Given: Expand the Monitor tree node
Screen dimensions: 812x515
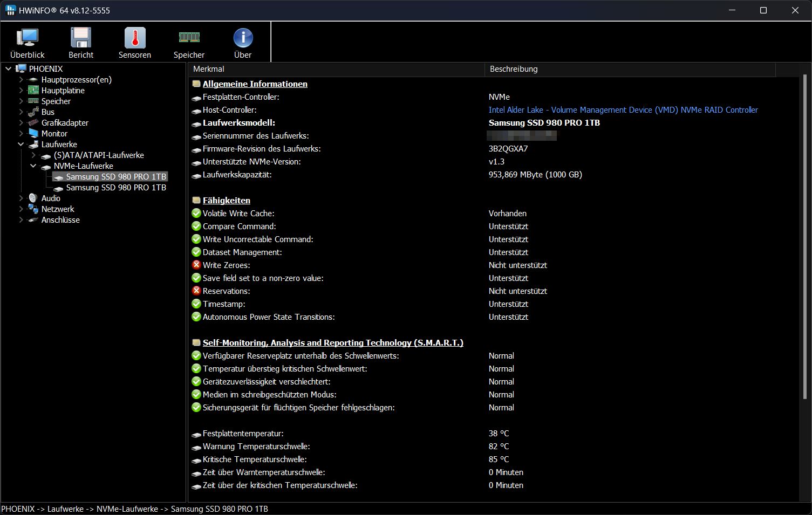Looking at the screenshot, I should tap(21, 133).
